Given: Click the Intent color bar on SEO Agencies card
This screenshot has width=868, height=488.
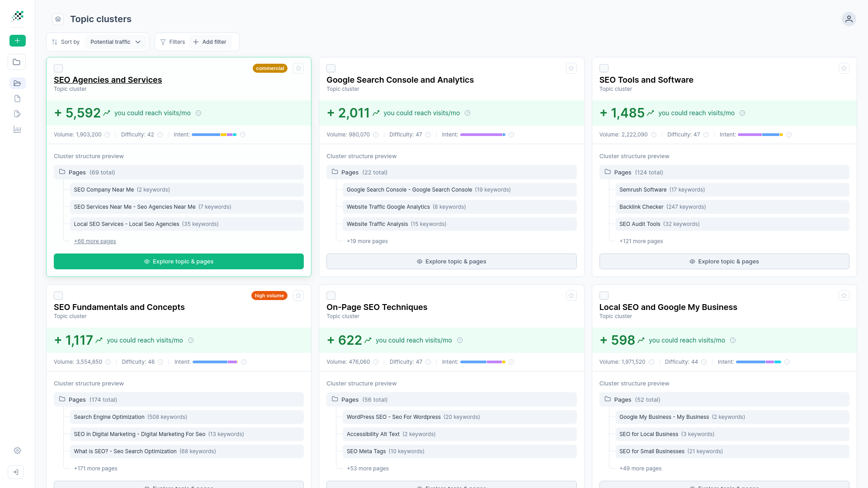Looking at the screenshot, I should pos(216,135).
